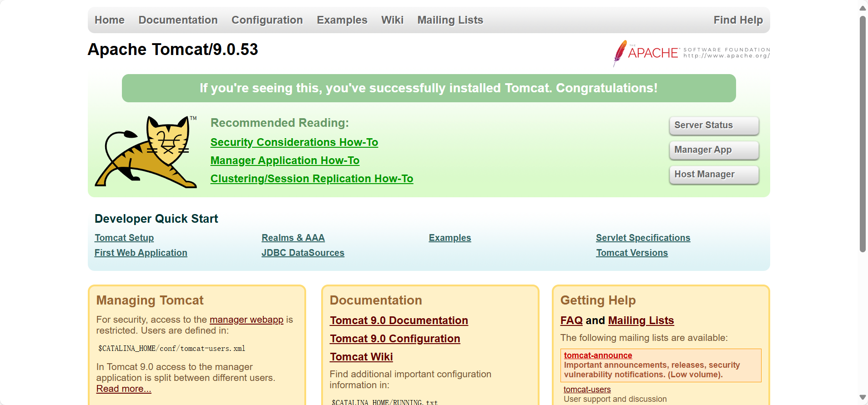Click Find Help in the navigation bar

pyautogui.click(x=738, y=20)
